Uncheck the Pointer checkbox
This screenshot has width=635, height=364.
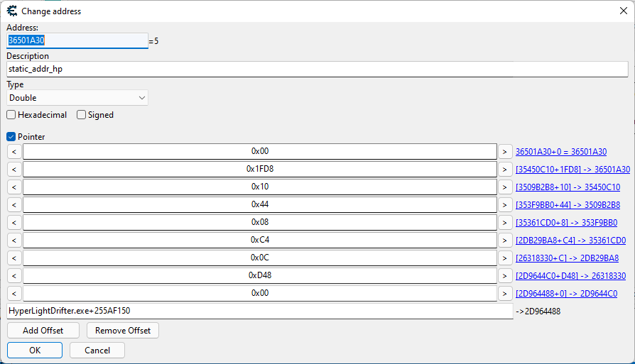pyautogui.click(x=11, y=137)
